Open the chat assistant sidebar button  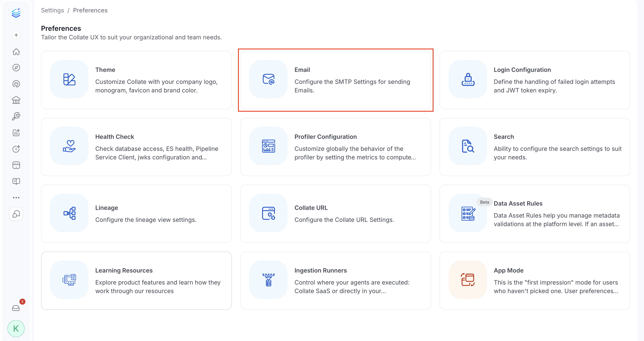click(16, 214)
